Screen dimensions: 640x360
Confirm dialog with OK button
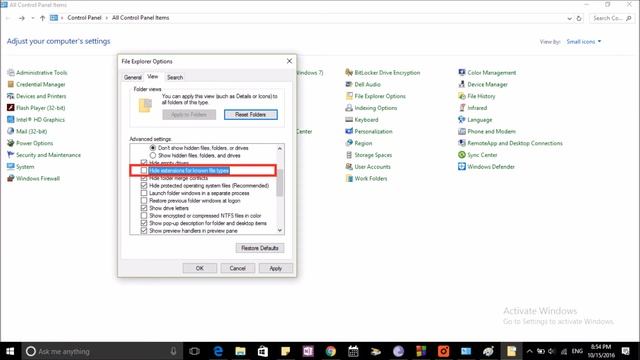coord(200,268)
